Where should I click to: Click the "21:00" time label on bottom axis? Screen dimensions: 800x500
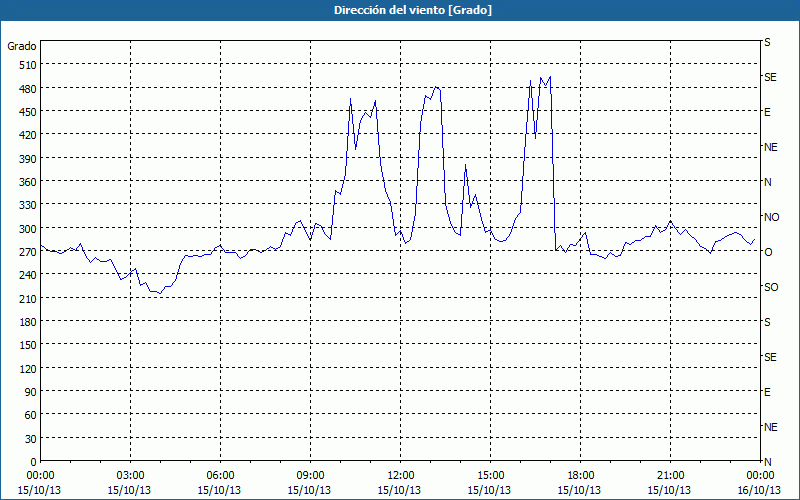670,476
